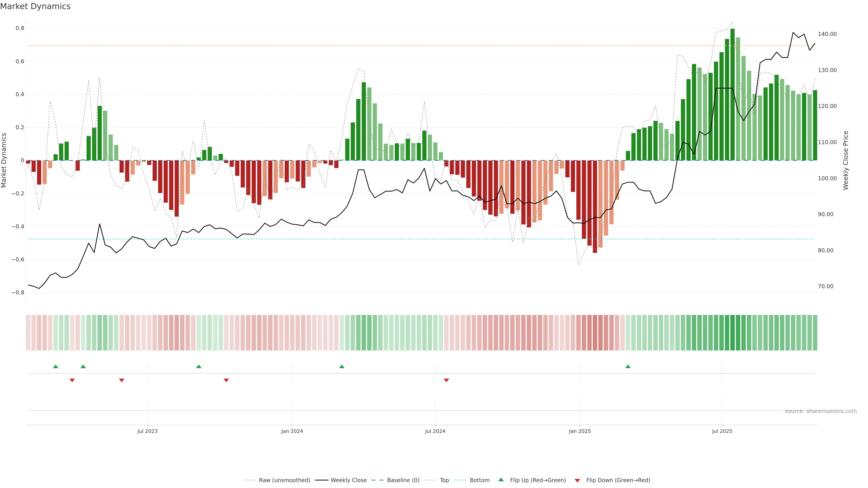The image size is (868, 488).
Task: Click the source: sharemaestro.com text
Action: [821, 411]
